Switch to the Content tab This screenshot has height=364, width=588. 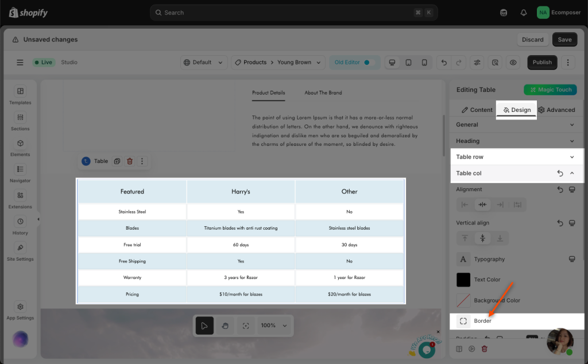(477, 110)
